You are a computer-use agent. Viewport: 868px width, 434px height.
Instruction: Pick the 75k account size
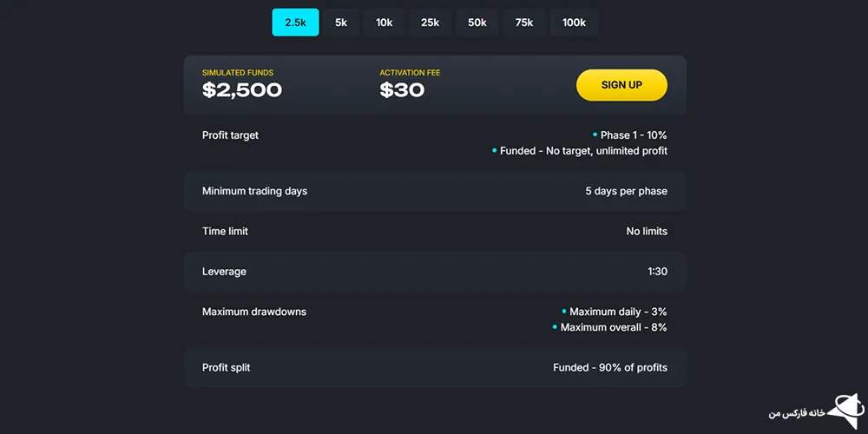click(524, 23)
